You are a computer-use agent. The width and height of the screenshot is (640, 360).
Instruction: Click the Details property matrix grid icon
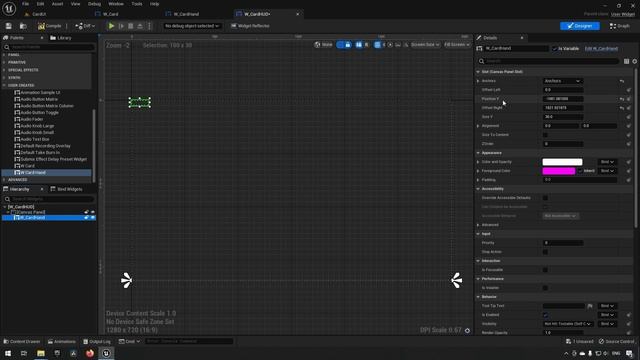(627, 61)
